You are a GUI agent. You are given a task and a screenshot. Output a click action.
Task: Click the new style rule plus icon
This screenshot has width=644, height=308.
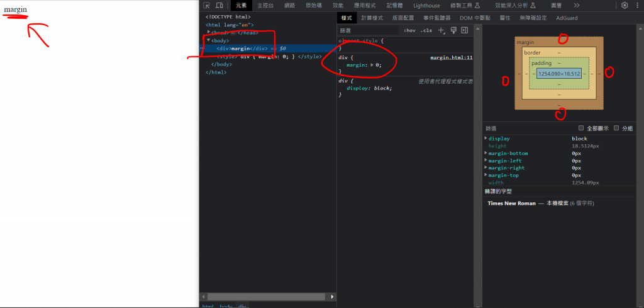pos(441,30)
